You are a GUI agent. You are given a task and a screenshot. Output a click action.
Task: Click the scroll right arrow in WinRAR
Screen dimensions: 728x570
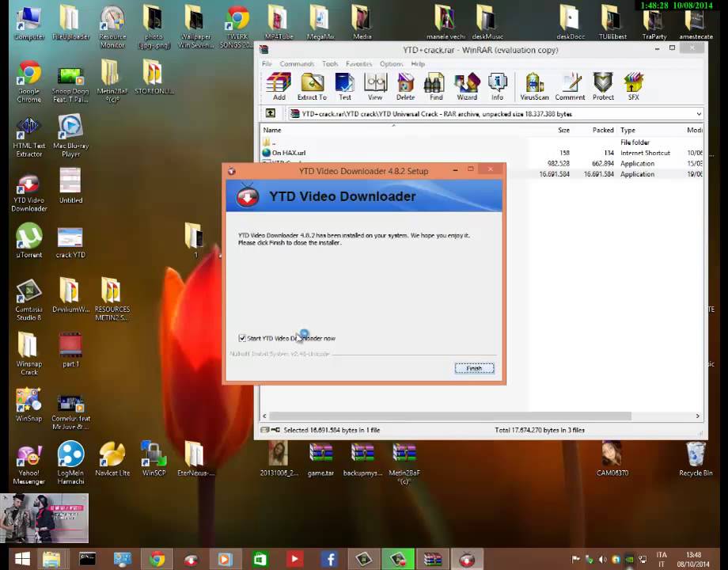click(x=697, y=416)
